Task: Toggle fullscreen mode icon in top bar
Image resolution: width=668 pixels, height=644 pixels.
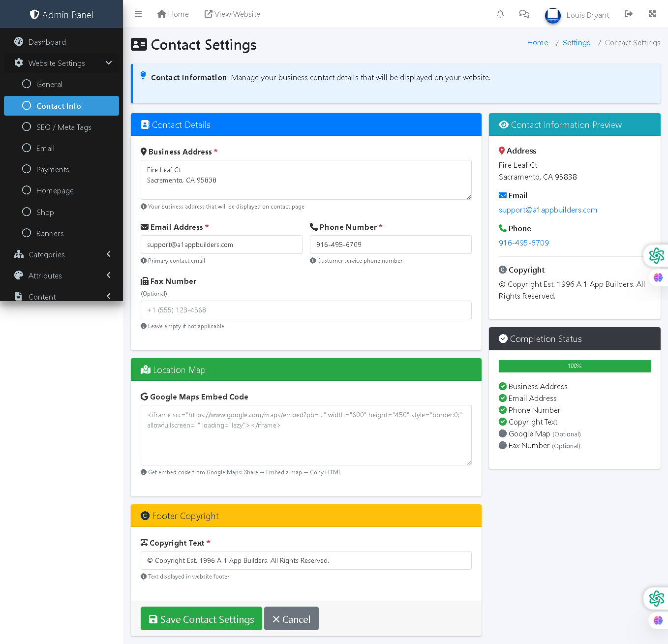Action: click(x=652, y=14)
